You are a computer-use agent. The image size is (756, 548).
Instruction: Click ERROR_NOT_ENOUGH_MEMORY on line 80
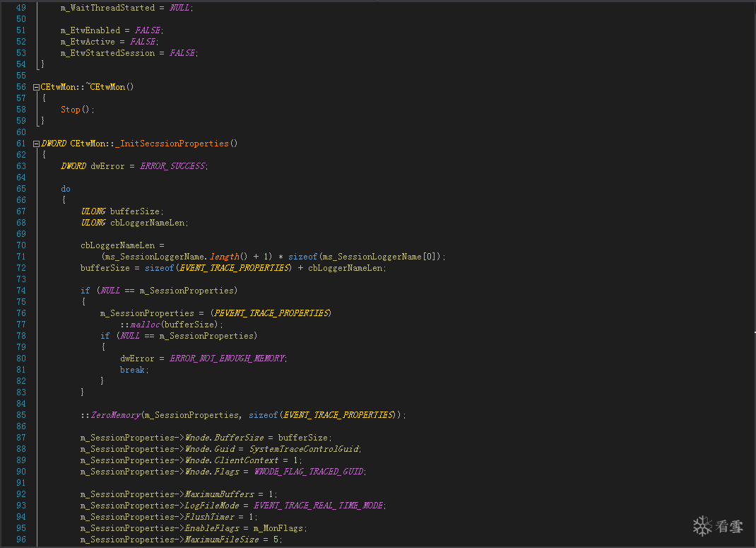[227, 358]
